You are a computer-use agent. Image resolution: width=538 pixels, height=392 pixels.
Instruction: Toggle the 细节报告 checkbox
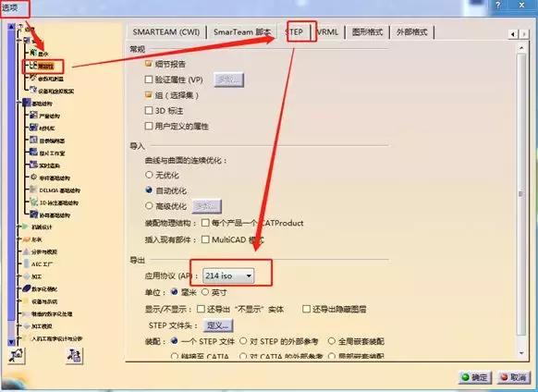coord(148,64)
